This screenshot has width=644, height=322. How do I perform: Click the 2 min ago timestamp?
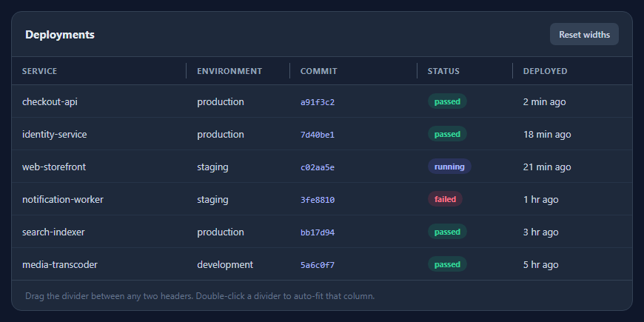coord(544,101)
